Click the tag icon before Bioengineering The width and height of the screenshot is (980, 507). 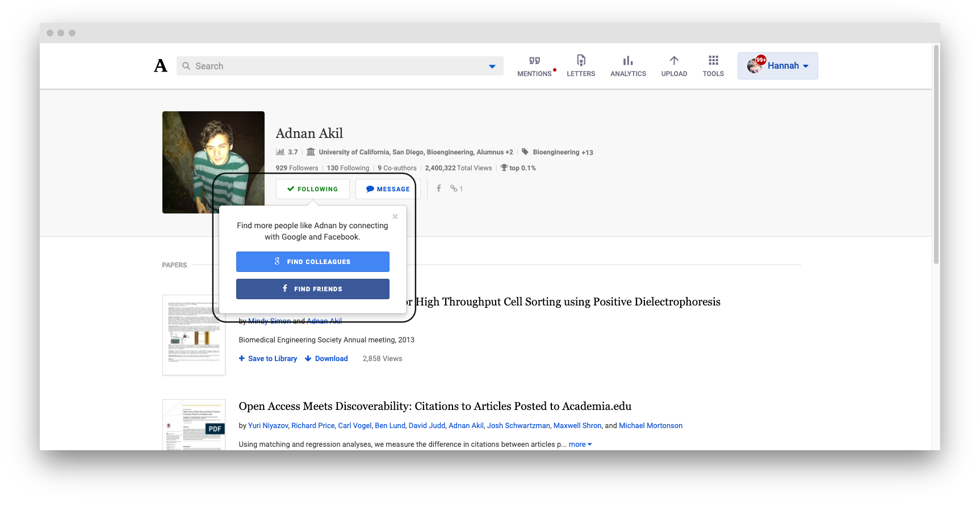[x=525, y=152]
